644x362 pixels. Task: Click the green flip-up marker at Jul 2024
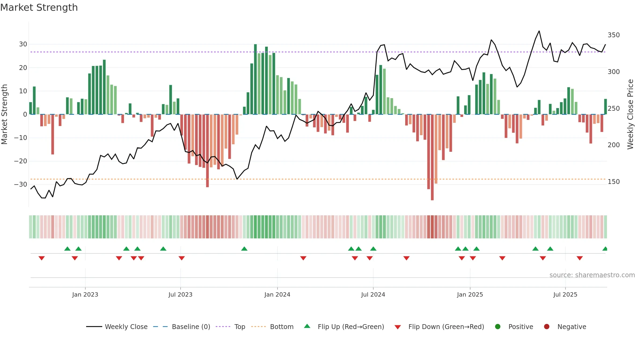[373, 249]
